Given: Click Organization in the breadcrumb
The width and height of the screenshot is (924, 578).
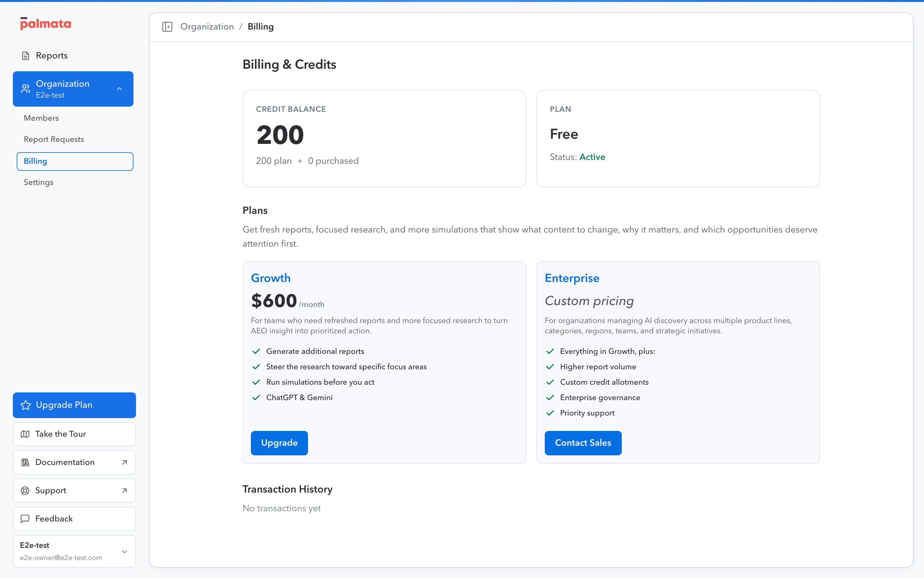Looking at the screenshot, I should (207, 27).
